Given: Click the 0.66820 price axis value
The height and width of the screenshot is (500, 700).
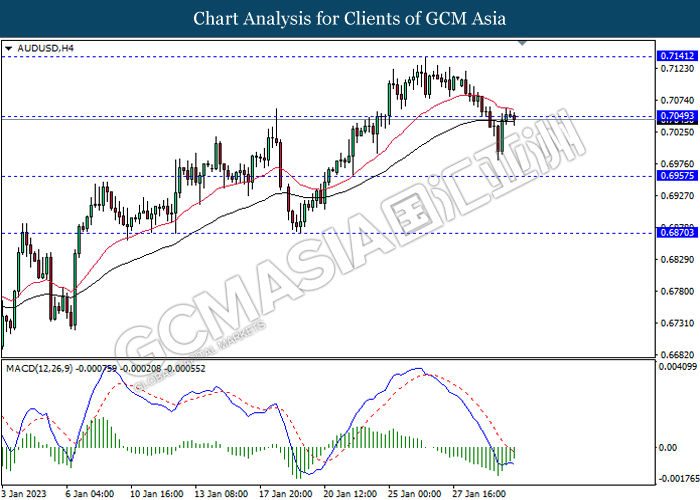Looking at the screenshot, I should pos(677,354).
